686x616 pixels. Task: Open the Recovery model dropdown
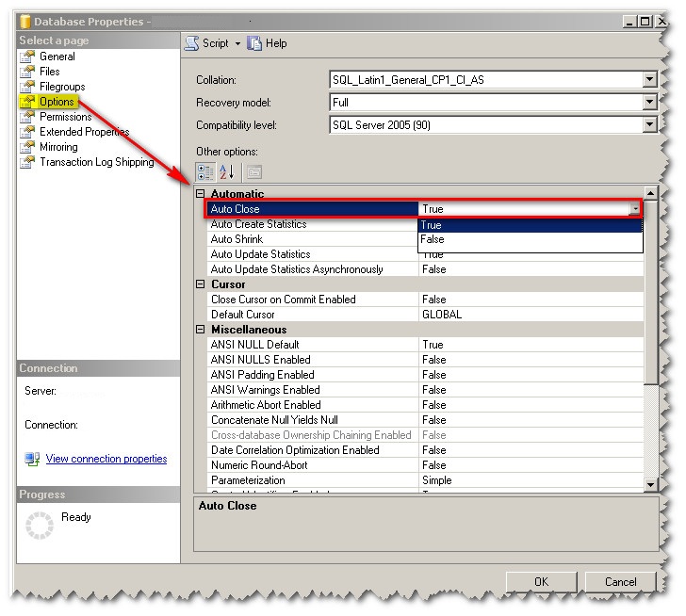coord(649,103)
